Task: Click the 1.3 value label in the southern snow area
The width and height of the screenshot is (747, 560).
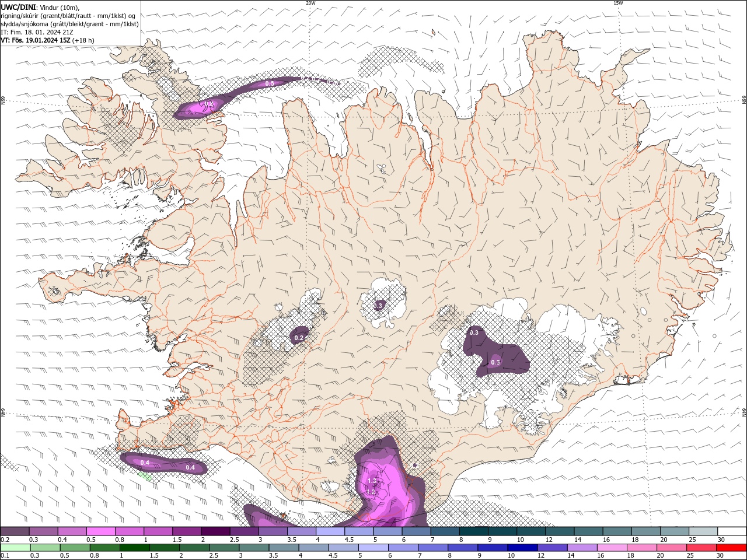Action: point(372,481)
